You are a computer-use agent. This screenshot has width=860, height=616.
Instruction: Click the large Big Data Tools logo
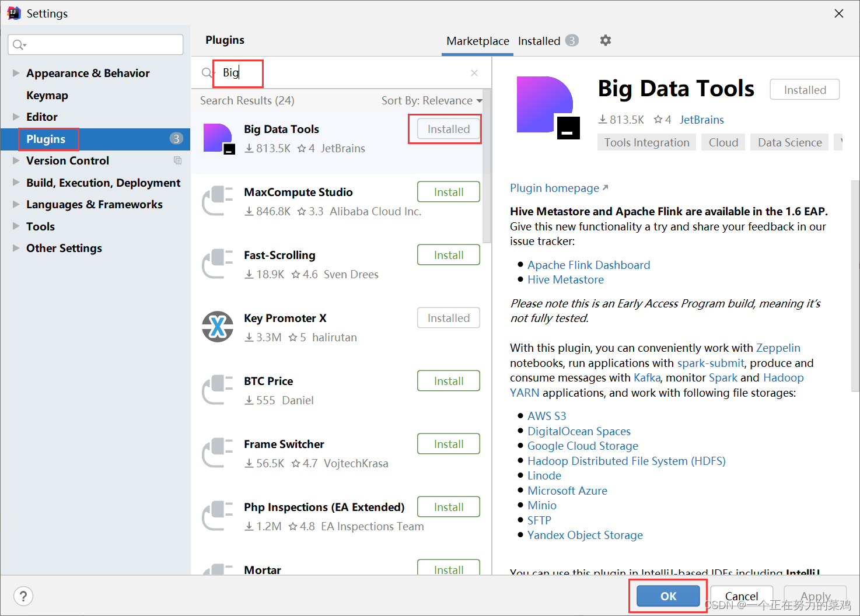pos(548,108)
